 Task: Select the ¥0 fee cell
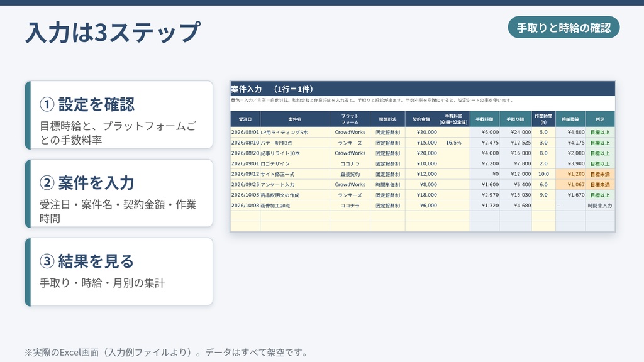[x=485, y=174]
